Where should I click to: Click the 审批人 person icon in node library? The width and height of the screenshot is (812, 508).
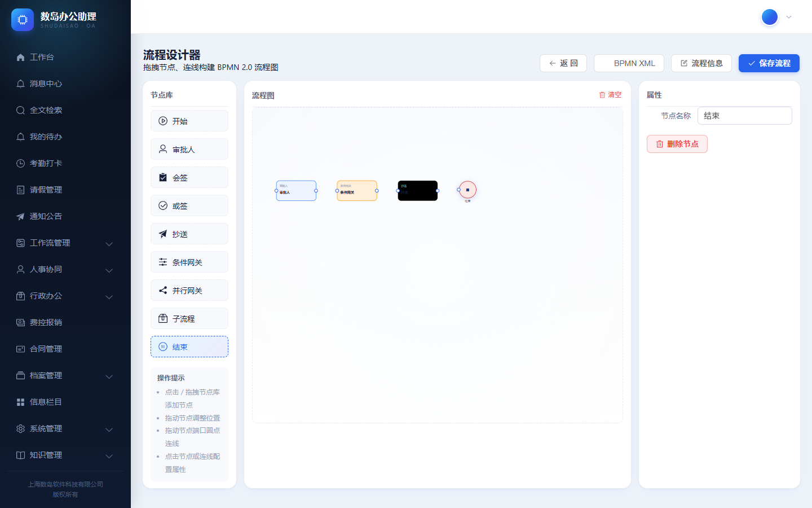click(163, 149)
